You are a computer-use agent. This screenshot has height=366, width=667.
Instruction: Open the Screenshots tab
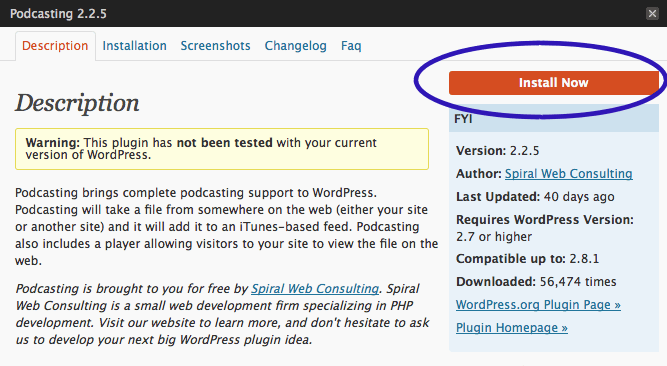215,46
